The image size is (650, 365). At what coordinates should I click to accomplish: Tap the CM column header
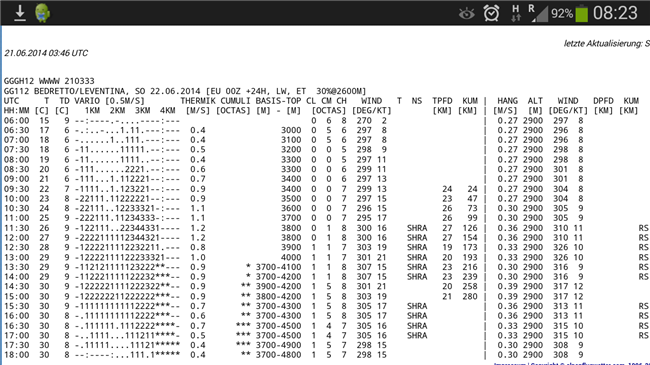point(326,101)
